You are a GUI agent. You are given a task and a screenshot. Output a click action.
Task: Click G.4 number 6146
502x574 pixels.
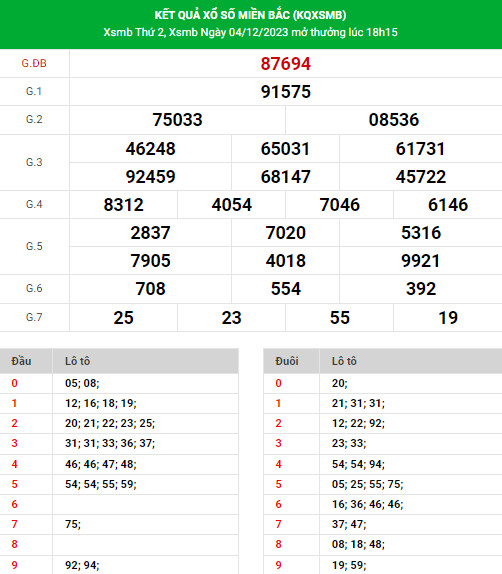tap(448, 205)
